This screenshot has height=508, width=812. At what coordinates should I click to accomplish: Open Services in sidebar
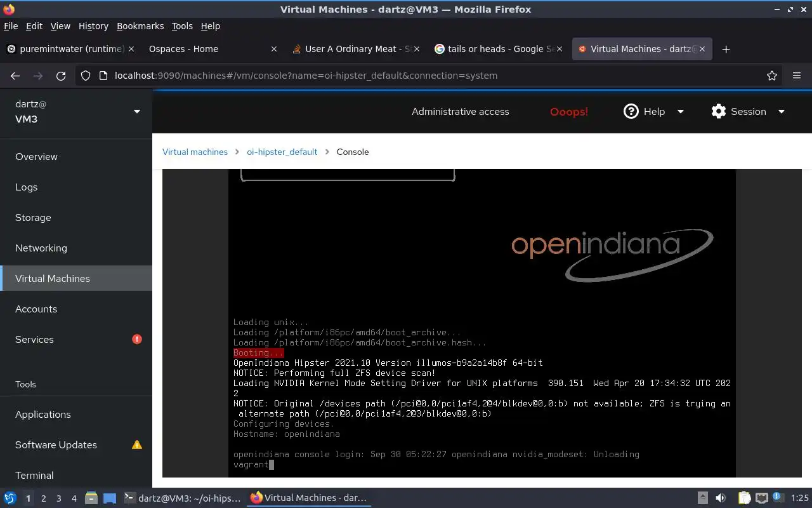pos(76,339)
